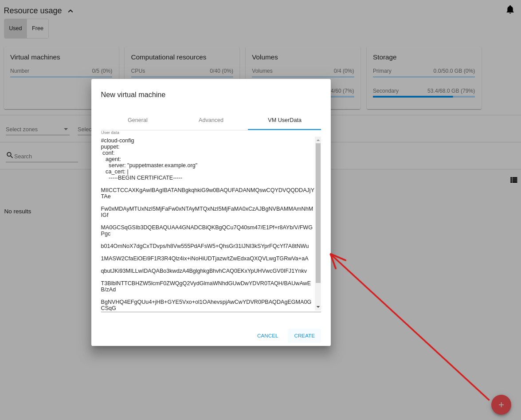Open the General tab
Viewport: 521px width, 420px height.
[x=137, y=120]
